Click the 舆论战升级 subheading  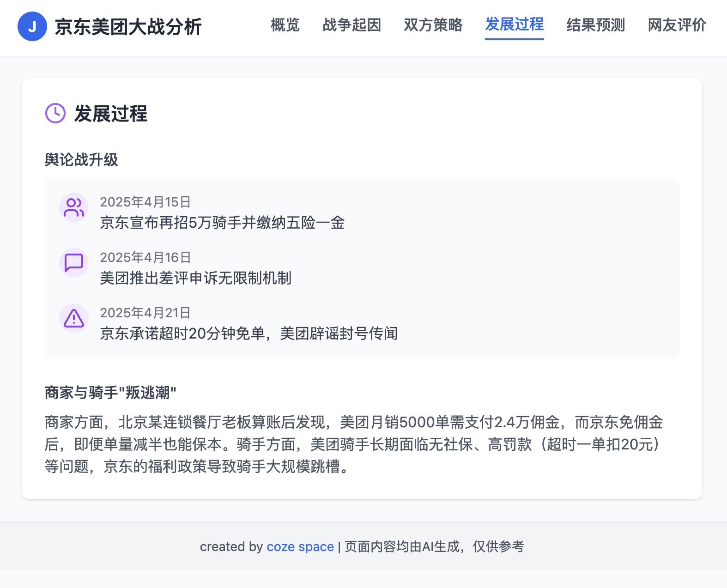click(x=81, y=160)
